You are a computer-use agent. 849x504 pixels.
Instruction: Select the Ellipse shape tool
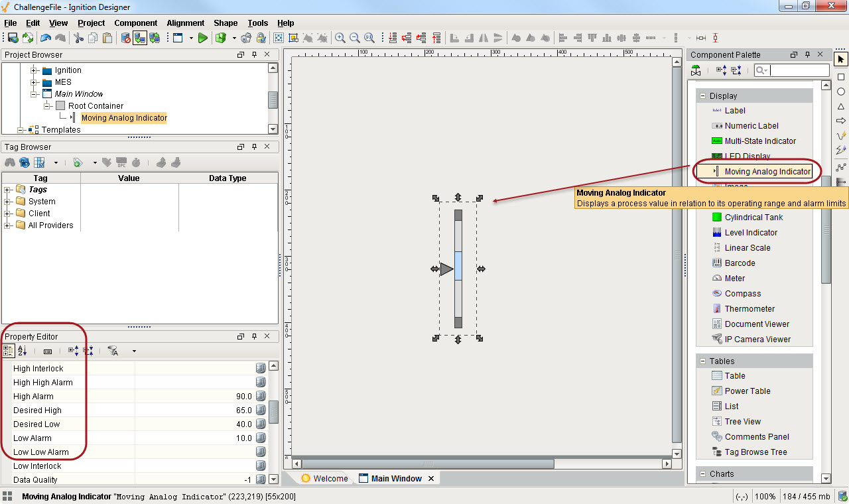[x=841, y=92]
